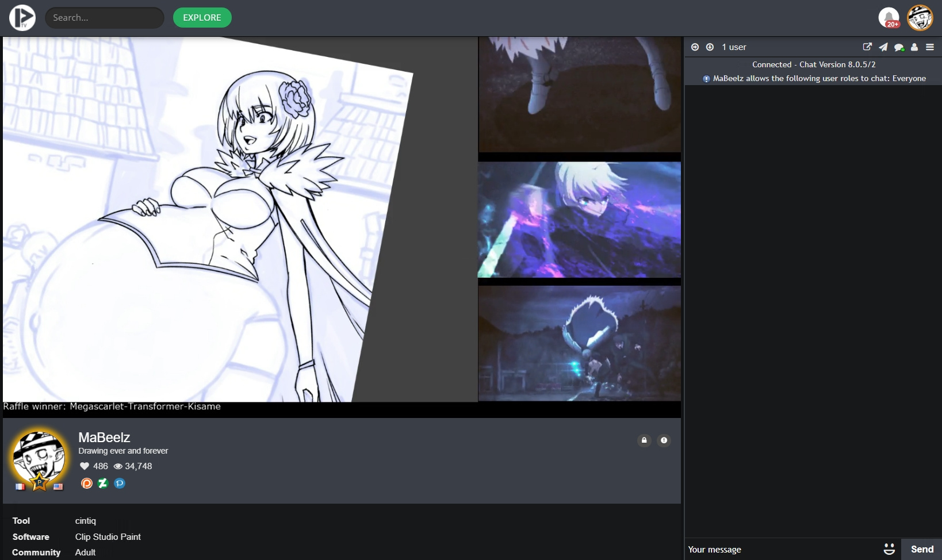Click the 'Your message' chat input
Image resolution: width=942 pixels, height=560 pixels.
point(782,550)
